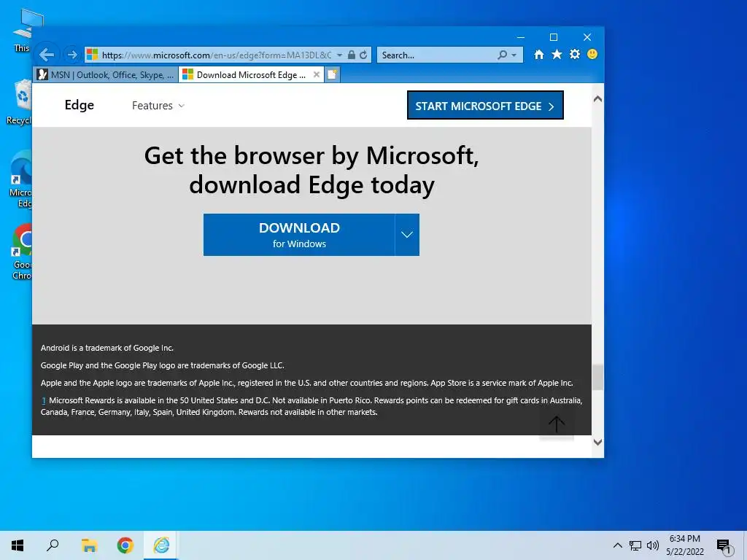
Task: Select the Google Chrome desktop shortcut
Action: pyautogui.click(x=22, y=252)
